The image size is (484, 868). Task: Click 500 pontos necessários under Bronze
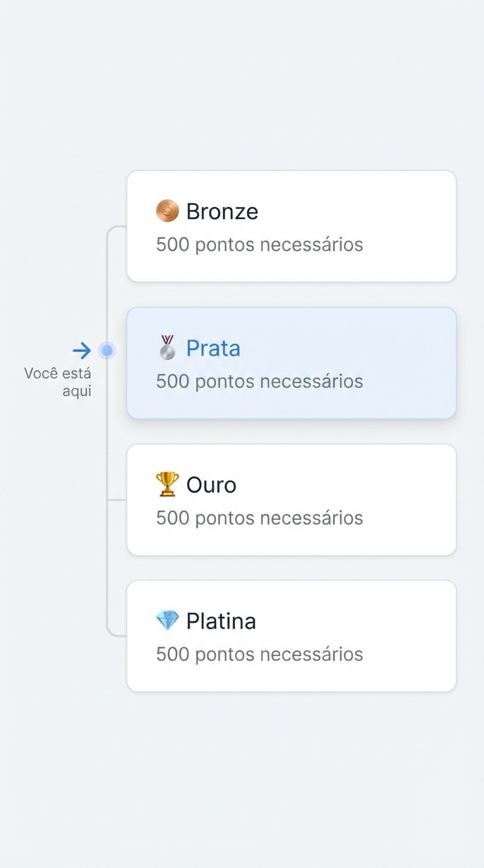point(259,244)
